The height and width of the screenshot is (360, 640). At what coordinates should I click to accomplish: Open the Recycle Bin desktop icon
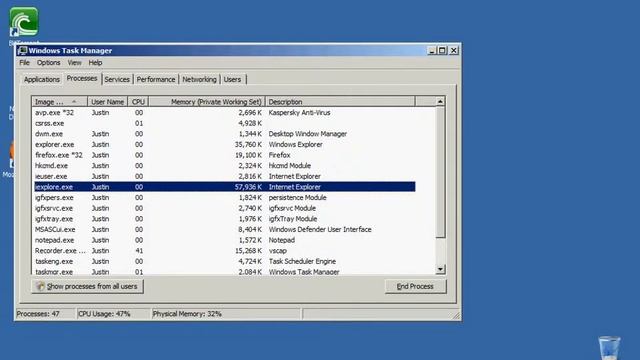[609, 348]
